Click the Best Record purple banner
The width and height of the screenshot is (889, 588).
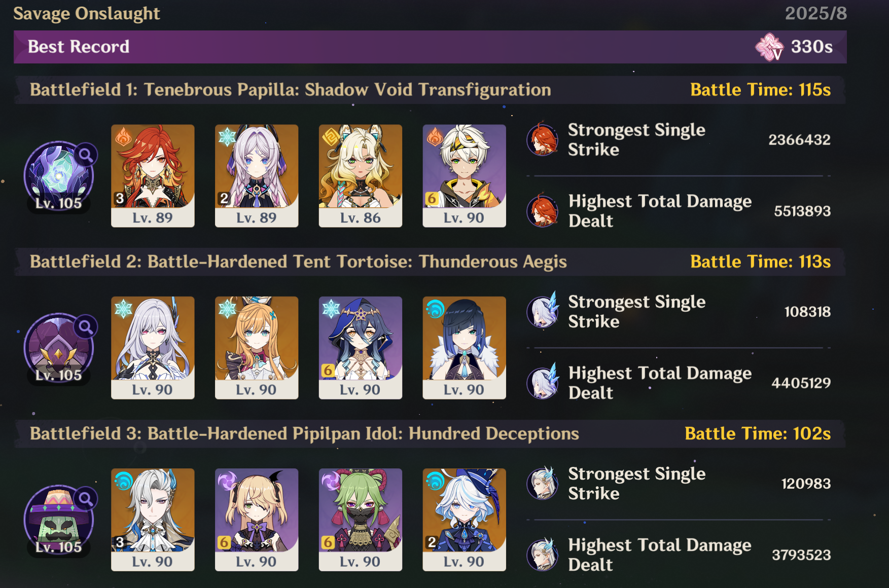pos(430,47)
